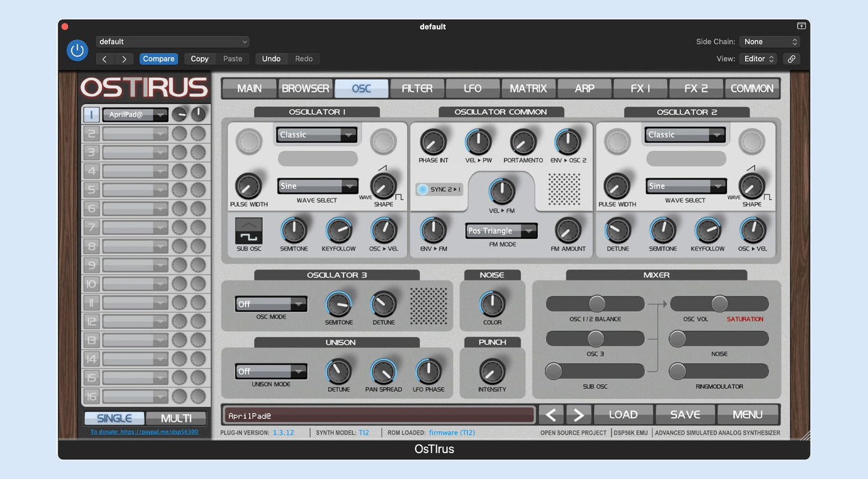Open the Unison Mode dropdown
This screenshot has height=479, width=868.
tap(271, 372)
